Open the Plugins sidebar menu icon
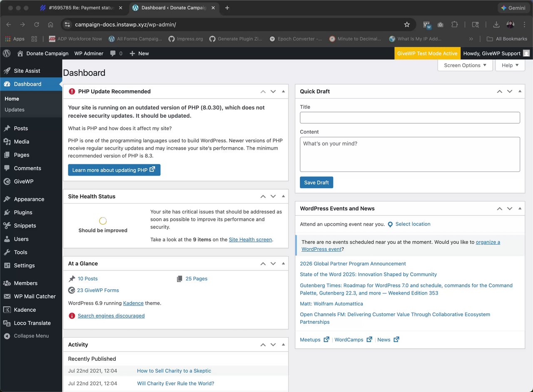Viewport: 533px width, 392px height. 7,212
